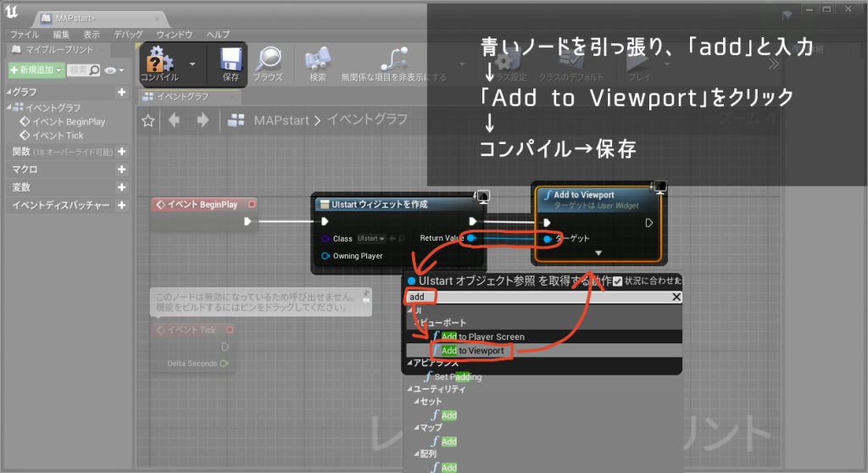The image size is (868, 473).
Task: Click the UIstart Class dropdown on widget node
Action: [370, 239]
